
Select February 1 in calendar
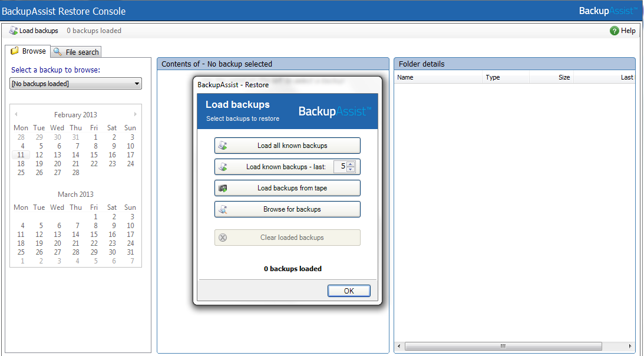(x=95, y=137)
